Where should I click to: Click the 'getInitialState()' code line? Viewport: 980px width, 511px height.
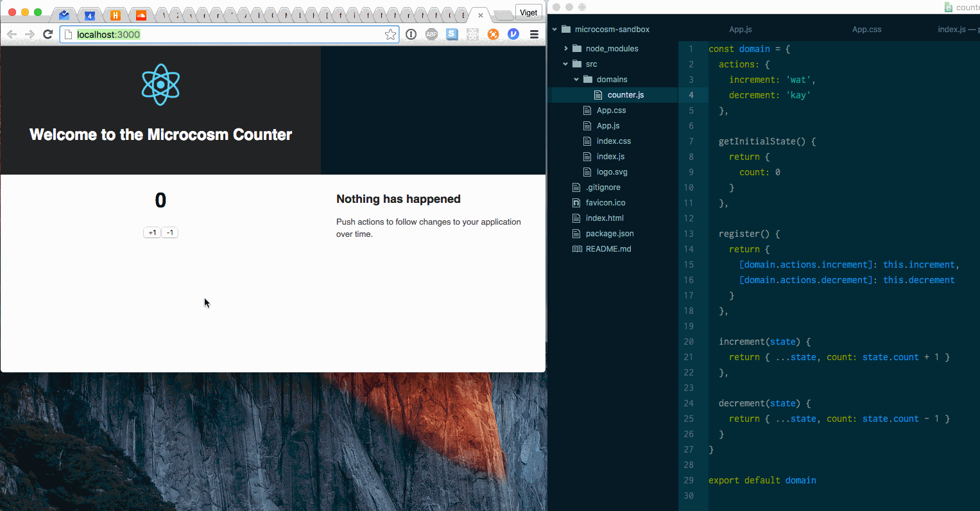click(768, 141)
